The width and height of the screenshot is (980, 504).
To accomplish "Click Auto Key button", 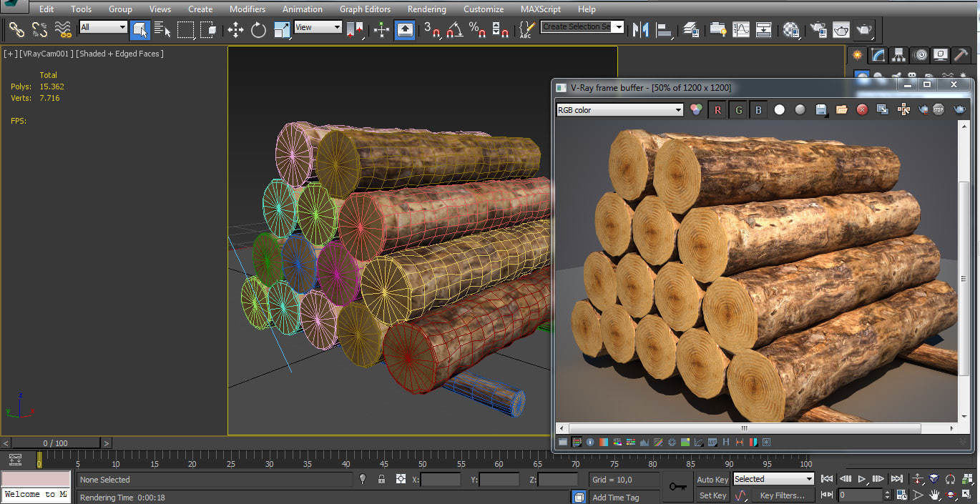I will click(x=712, y=480).
